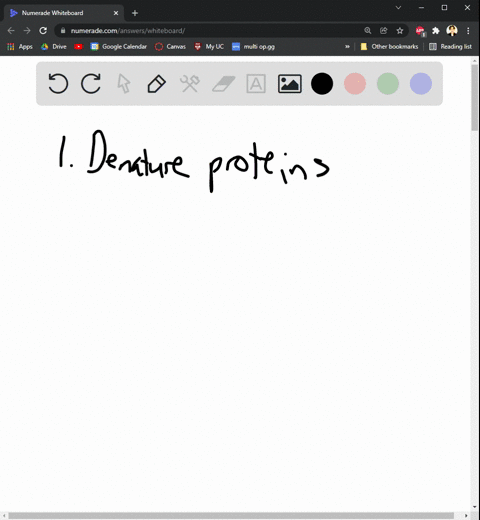The width and height of the screenshot is (480, 520).
Task: Select the text tool
Action: (x=256, y=83)
